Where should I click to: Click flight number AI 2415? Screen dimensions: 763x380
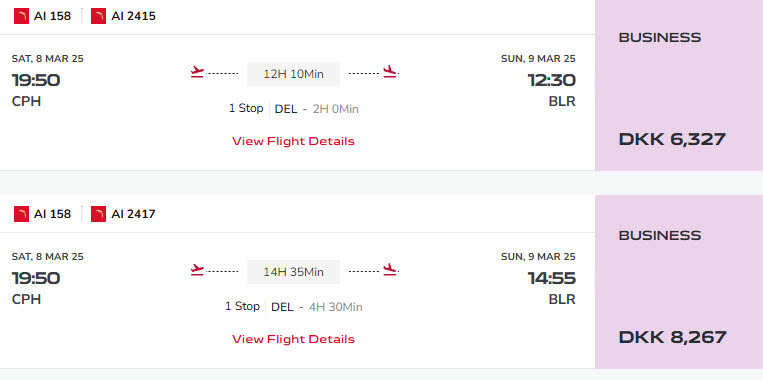(x=133, y=16)
